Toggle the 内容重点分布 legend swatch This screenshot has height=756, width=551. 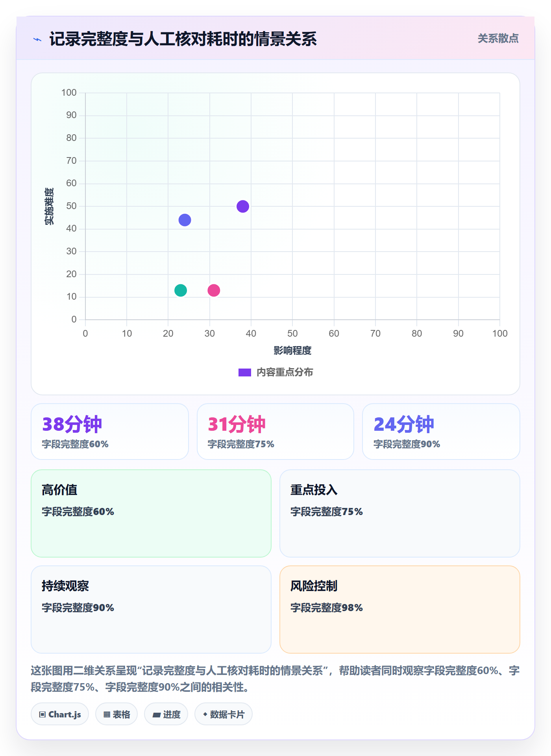point(245,372)
